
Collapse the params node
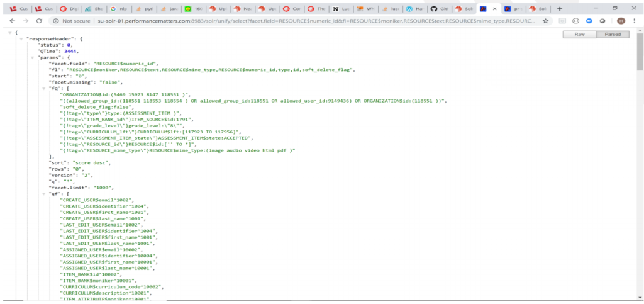pyautogui.click(x=33, y=58)
